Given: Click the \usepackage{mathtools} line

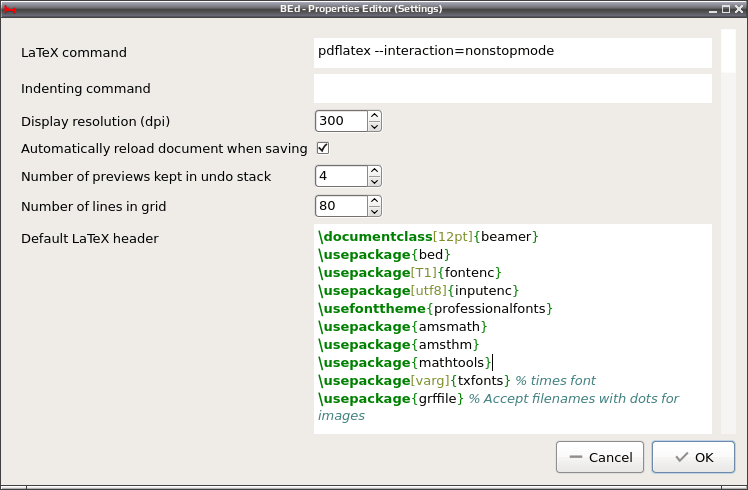Looking at the screenshot, I should click(405, 363).
